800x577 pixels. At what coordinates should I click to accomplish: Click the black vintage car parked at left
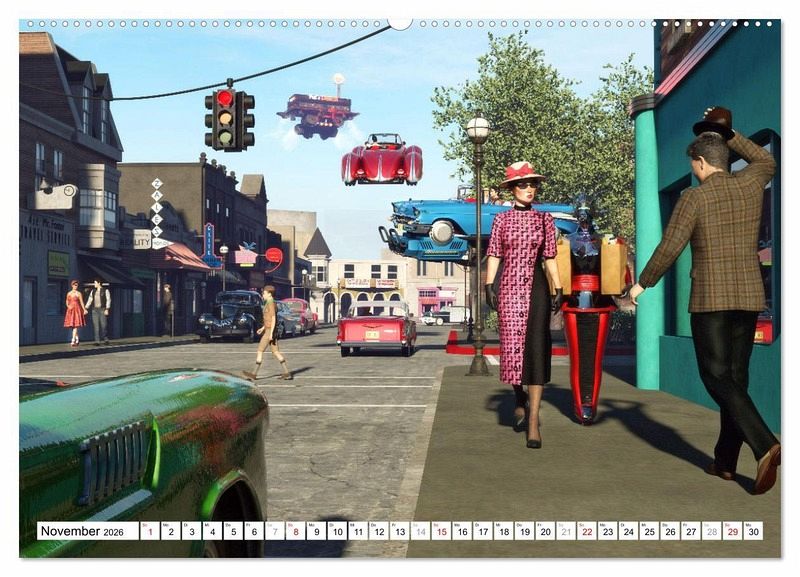click(232, 317)
